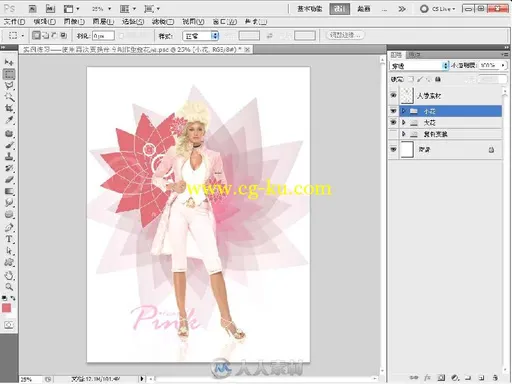This screenshot has width=512, height=384.
Task: Open the 图层(L) menu
Action: coord(103,22)
